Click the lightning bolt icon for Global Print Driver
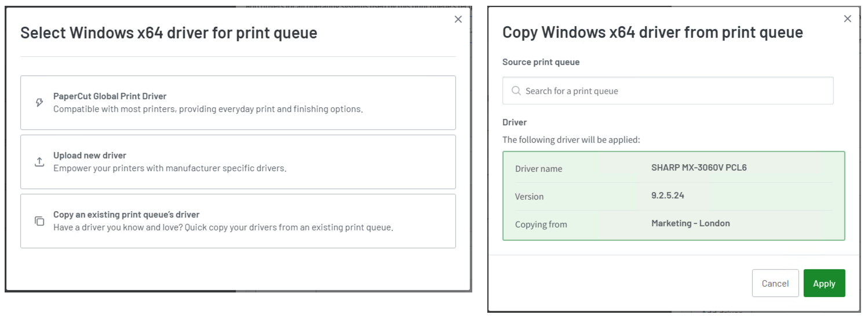This screenshot has height=318, width=868. tap(39, 103)
